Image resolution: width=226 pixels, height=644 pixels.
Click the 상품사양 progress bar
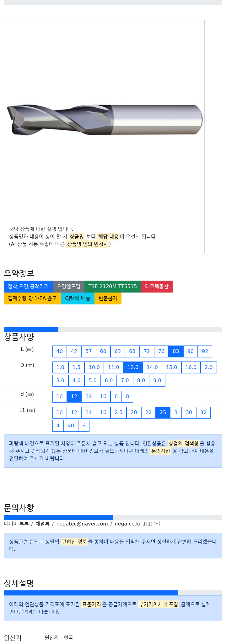click(x=113, y=330)
